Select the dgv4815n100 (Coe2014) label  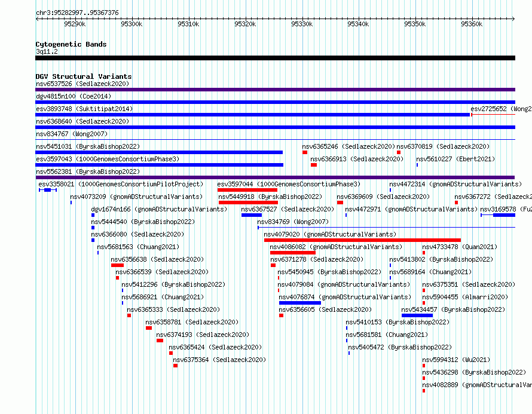[74, 96]
